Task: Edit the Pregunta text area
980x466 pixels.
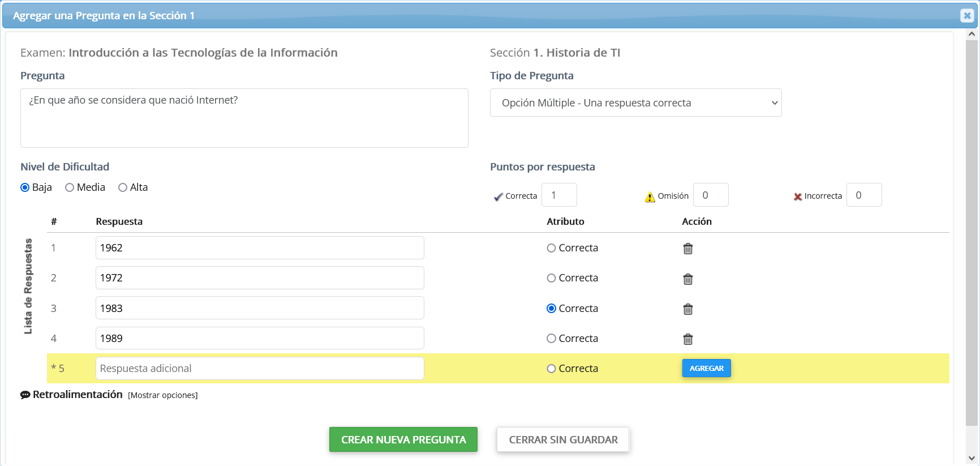Action: point(244,118)
